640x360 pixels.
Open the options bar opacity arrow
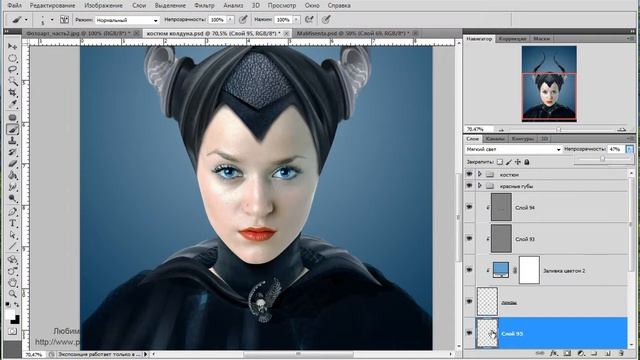(x=231, y=20)
